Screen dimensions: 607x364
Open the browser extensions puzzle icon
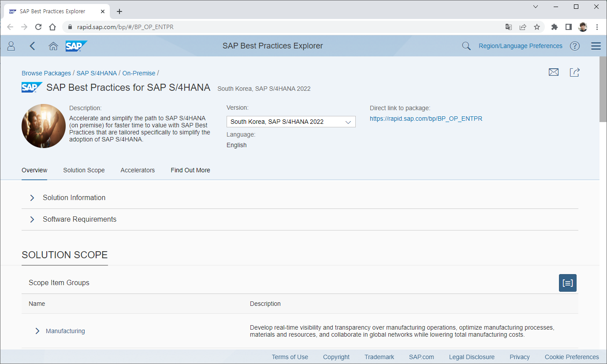coord(554,27)
